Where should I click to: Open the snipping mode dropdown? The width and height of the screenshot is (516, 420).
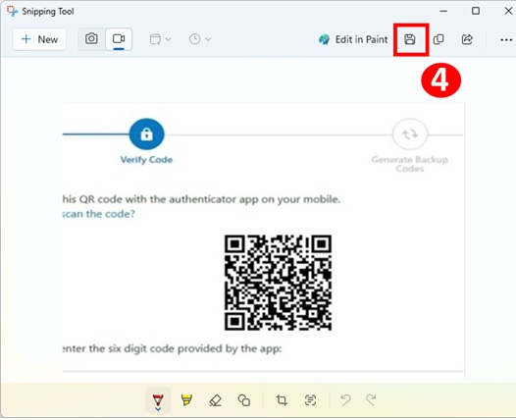[x=160, y=39]
